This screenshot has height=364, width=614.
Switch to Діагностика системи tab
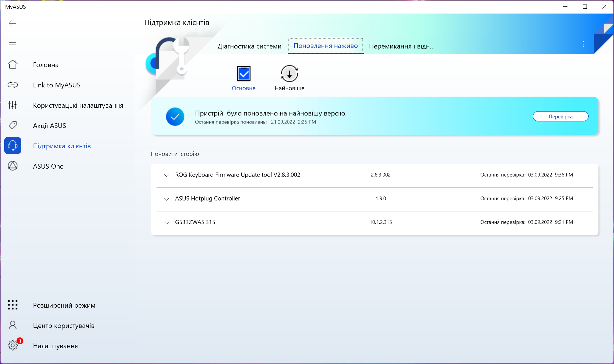click(x=249, y=46)
